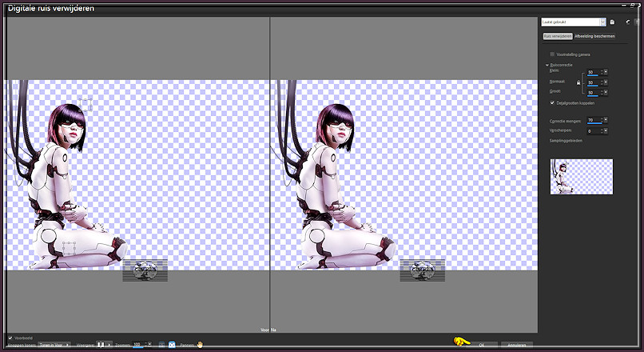Switch to the Afbeelding beschermen tab
Screen dimensions: 644x352
pyautogui.click(x=594, y=36)
